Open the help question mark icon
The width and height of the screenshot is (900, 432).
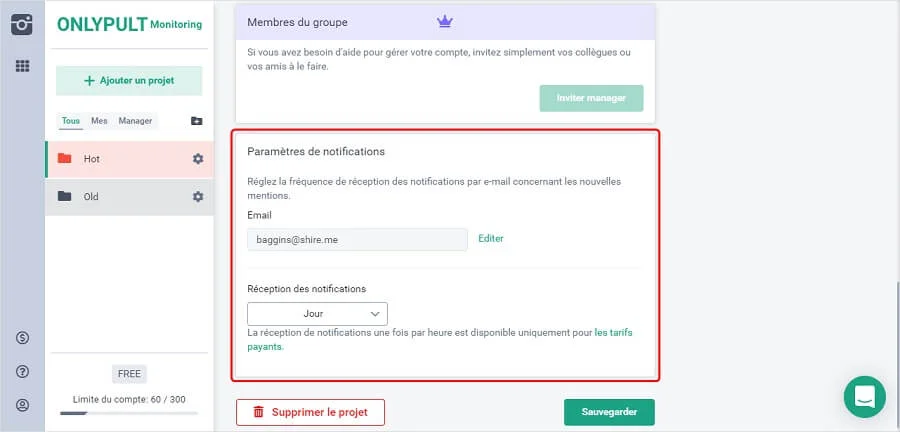click(22, 372)
